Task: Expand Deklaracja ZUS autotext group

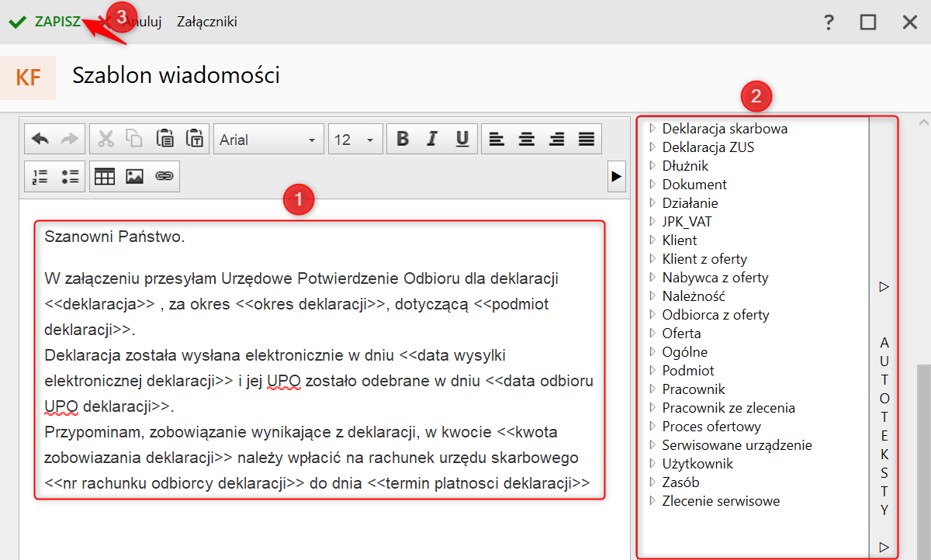Action: 652,147
